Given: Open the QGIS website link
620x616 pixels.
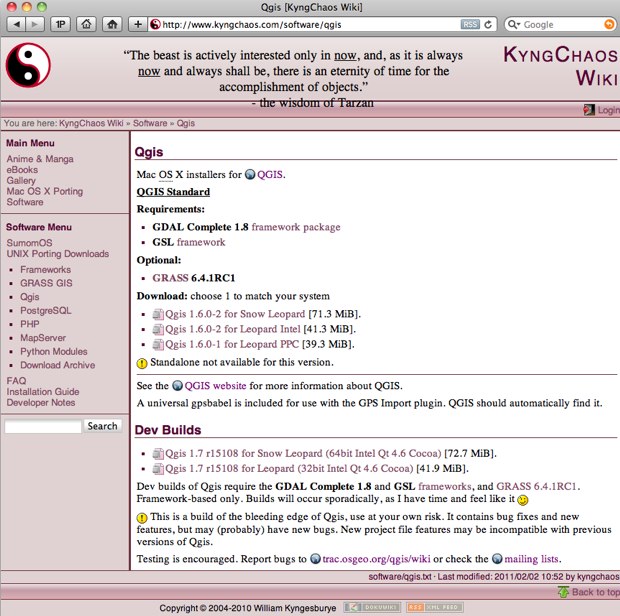Looking at the screenshot, I should coord(215,385).
